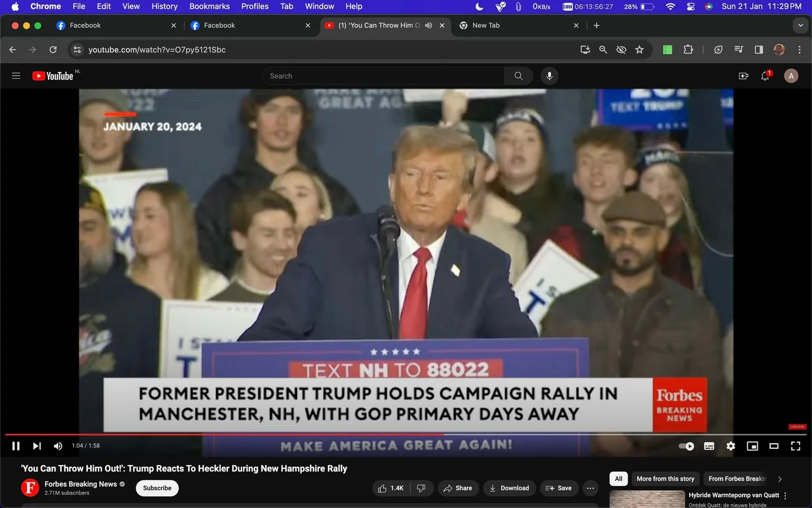Dislike this video
The height and width of the screenshot is (508, 812).
pos(421,488)
